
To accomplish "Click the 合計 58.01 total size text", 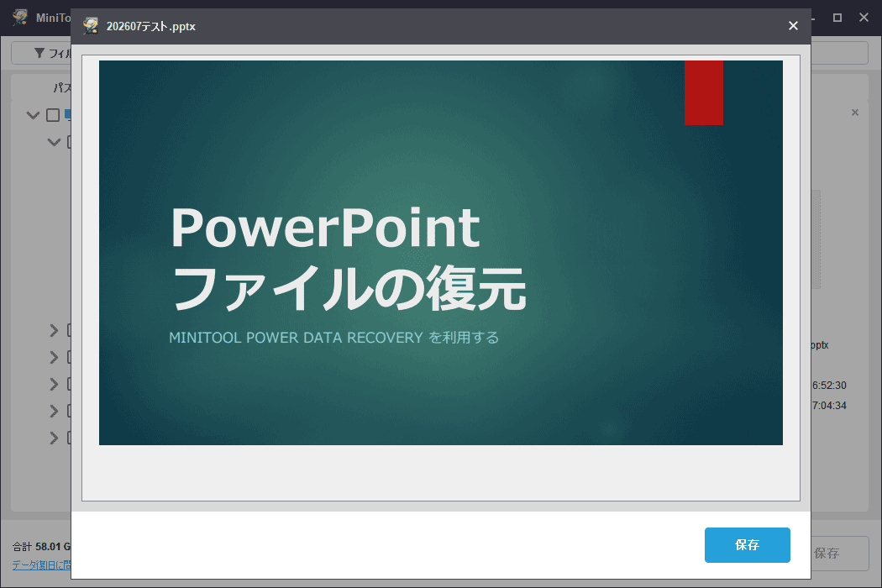I will pos(42,546).
